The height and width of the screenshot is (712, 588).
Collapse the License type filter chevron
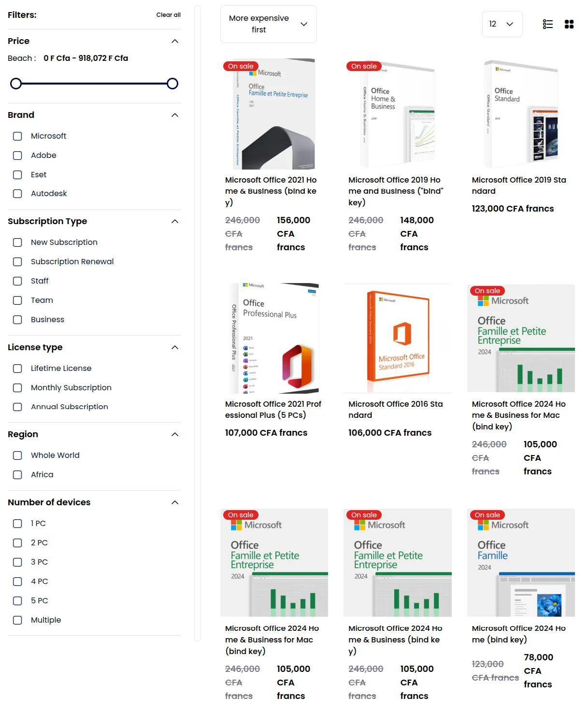[x=175, y=347]
